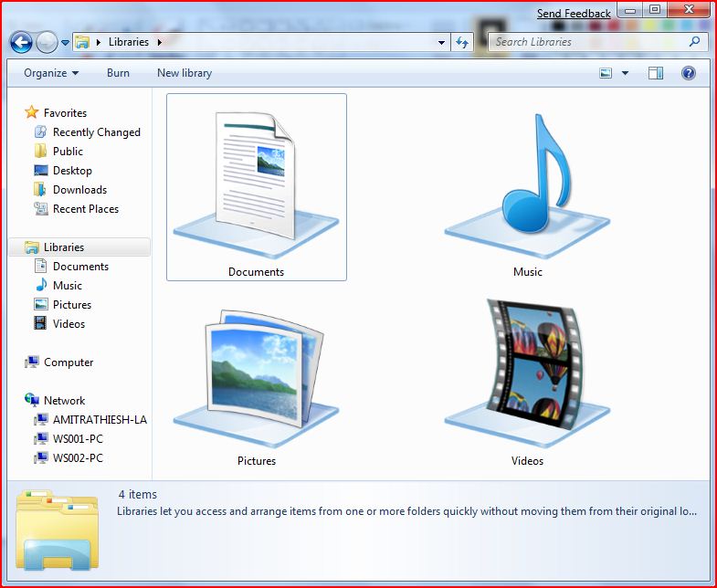This screenshot has height=588, width=717.
Task: Click the '4 items' status text
Action: [137, 494]
